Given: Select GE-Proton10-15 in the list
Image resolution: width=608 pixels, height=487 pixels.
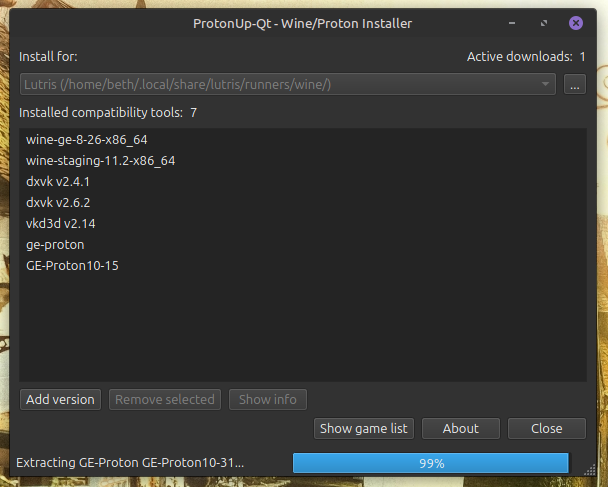Looking at the screenshot, I should tap(302, 266).
